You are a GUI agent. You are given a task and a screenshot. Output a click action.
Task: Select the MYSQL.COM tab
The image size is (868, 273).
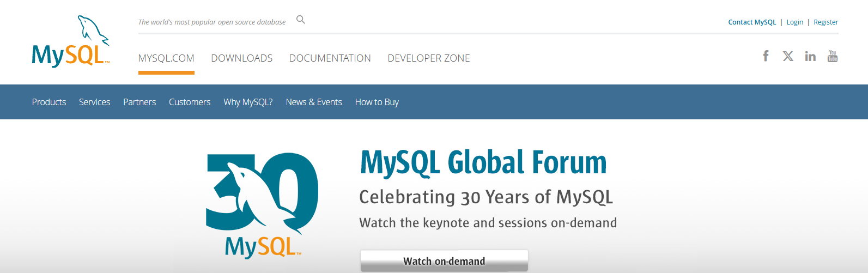(166, 58)
